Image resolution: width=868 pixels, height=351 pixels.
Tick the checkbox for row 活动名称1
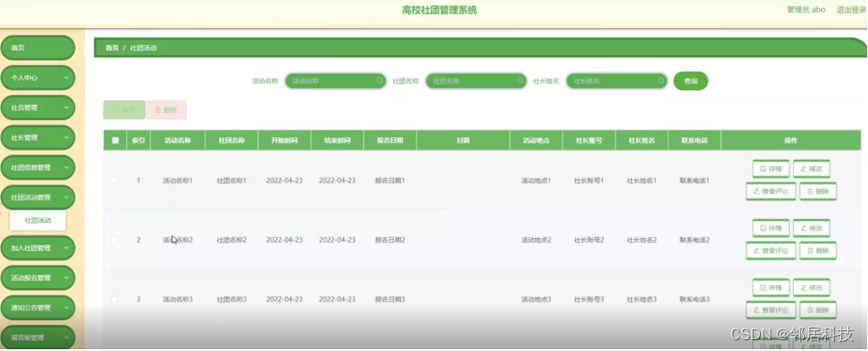pyautogui.click(x=114, y=180)
